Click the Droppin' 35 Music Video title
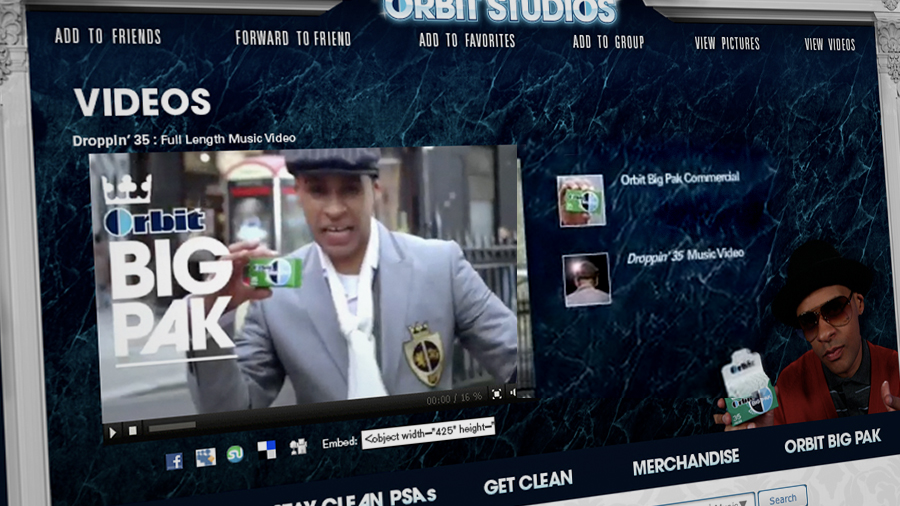 (685, 255)
